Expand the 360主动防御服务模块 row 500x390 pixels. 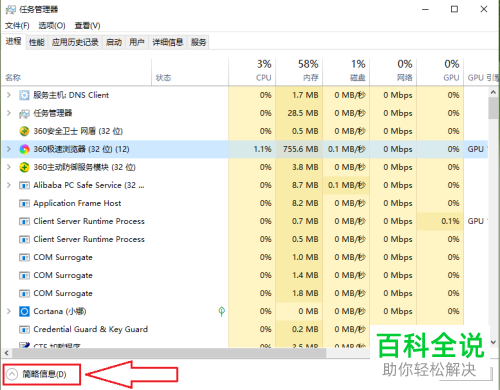click(x=9, y=167)
